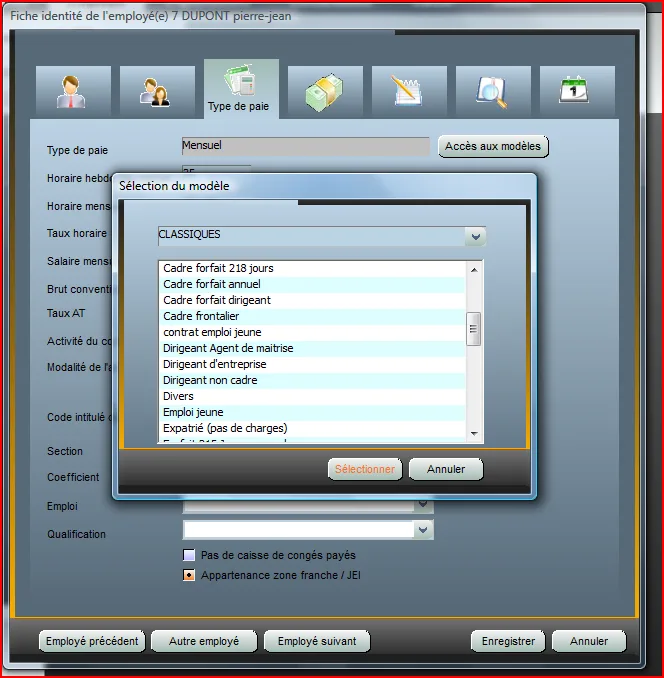This screenshot has height=678, width=664.
Task: Click the Autre employé button
Action: (x=204, y=641)
